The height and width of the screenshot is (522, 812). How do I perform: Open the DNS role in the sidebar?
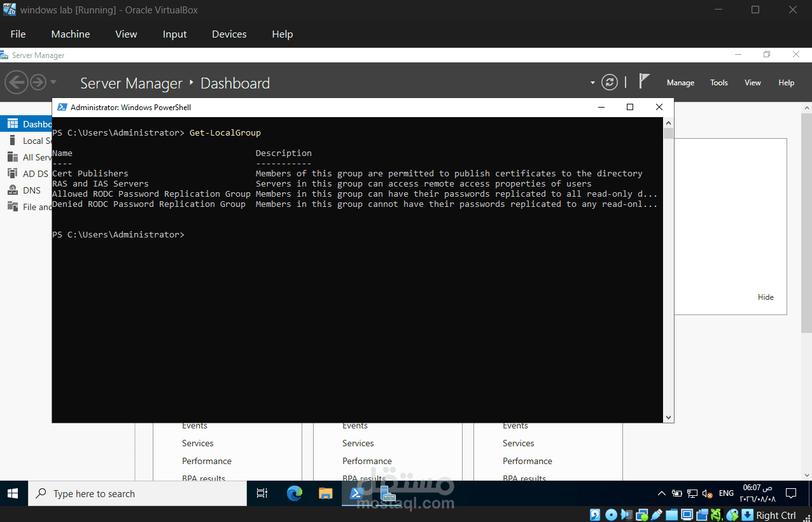[x=26, y=190]
